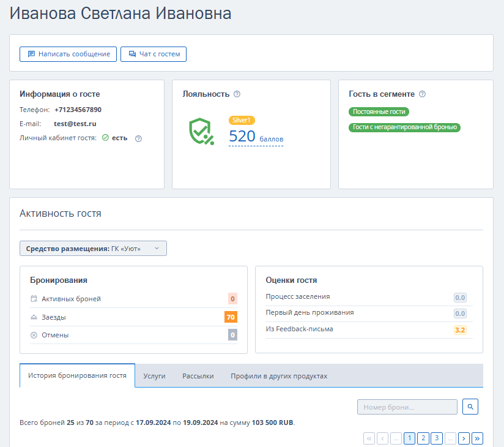The height and width of the screenshot is (447, 504).
Task: Click the green loyalty shield icon
Action: [201, 131]
